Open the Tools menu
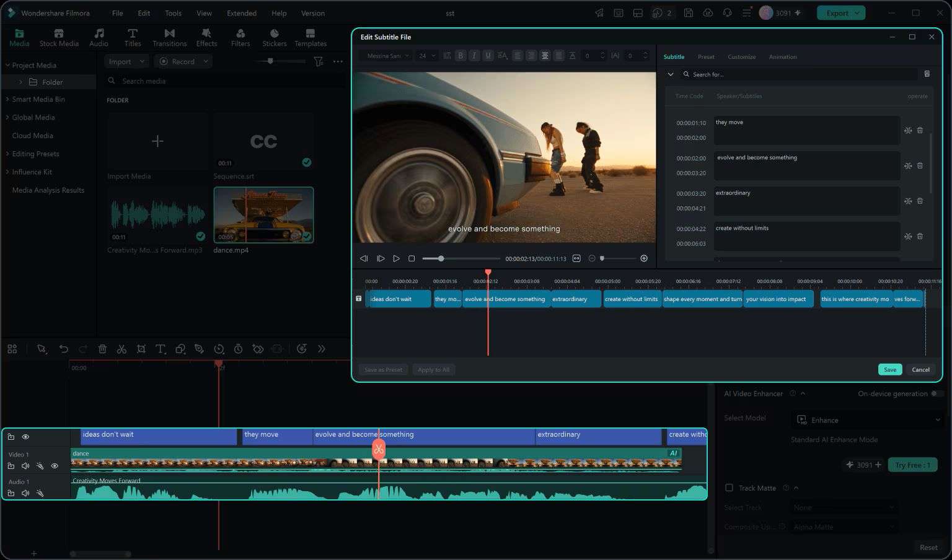952x560 pixels. coord(173,13)
